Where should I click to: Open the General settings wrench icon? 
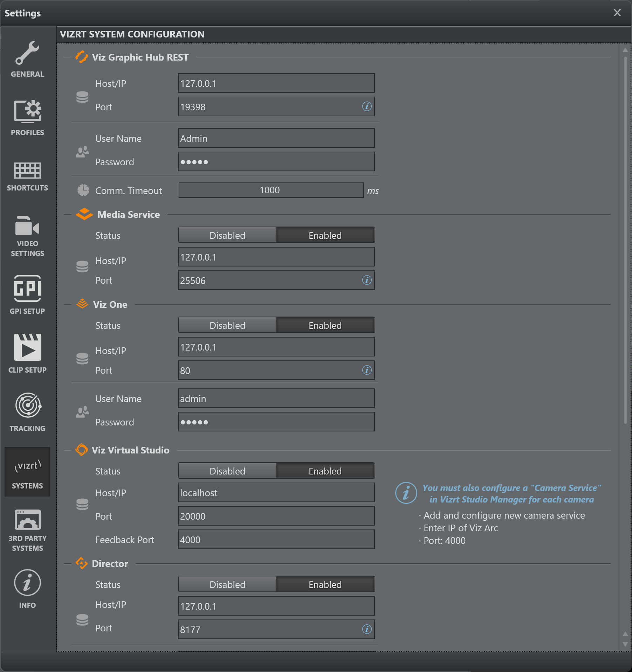[27, 53]
